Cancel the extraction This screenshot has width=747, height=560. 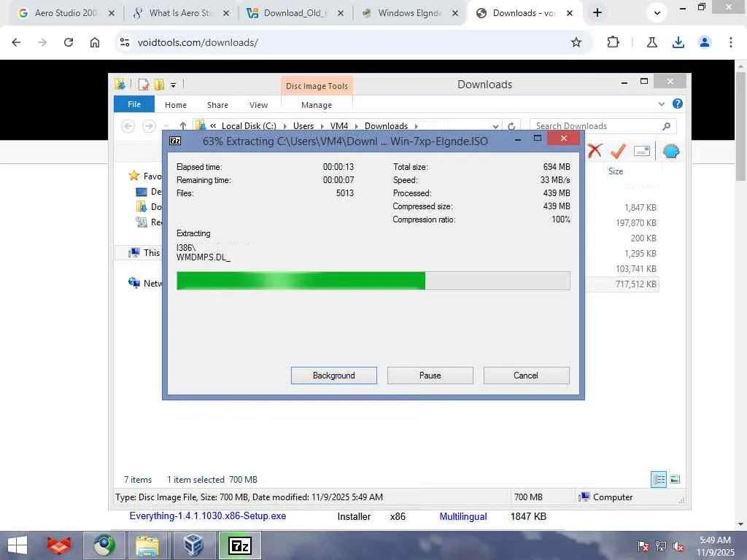click(526, 376)
